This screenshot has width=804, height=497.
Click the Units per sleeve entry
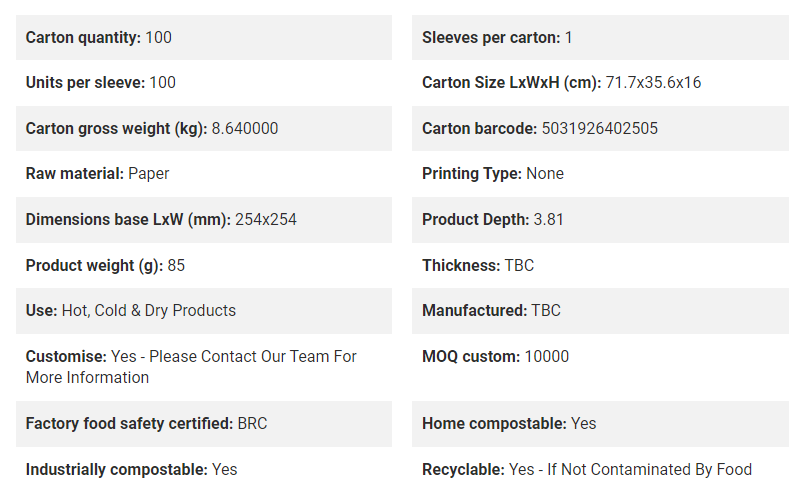pyautogui.click(x=204, y=83)
